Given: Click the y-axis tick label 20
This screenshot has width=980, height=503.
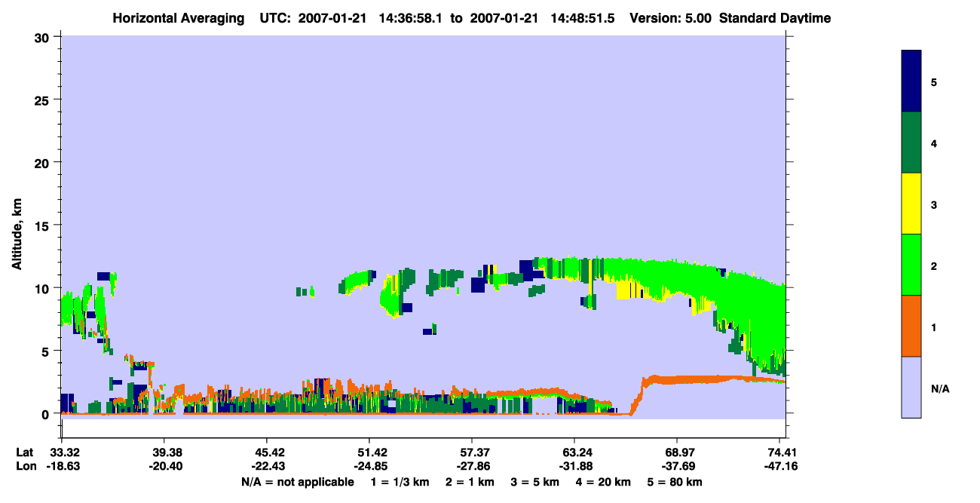Looking at the screenshot, I should click(x=44, y=163).
